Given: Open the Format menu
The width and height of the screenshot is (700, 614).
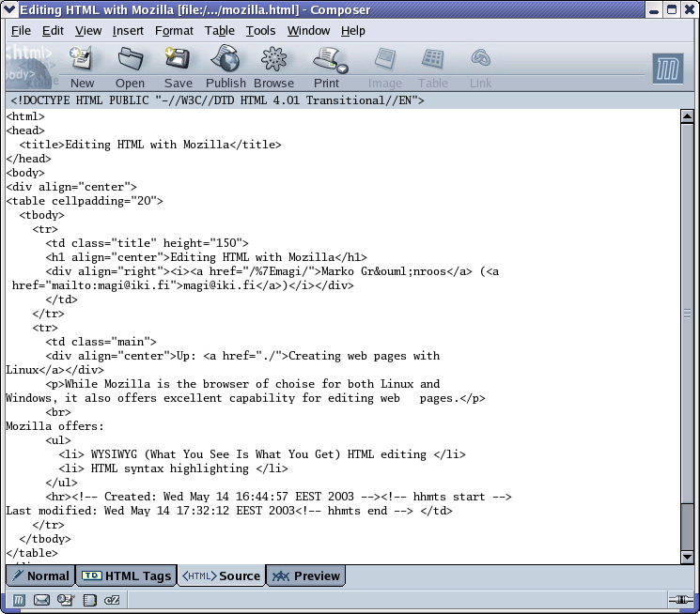Looking at the screenshot, I should 174,30.
